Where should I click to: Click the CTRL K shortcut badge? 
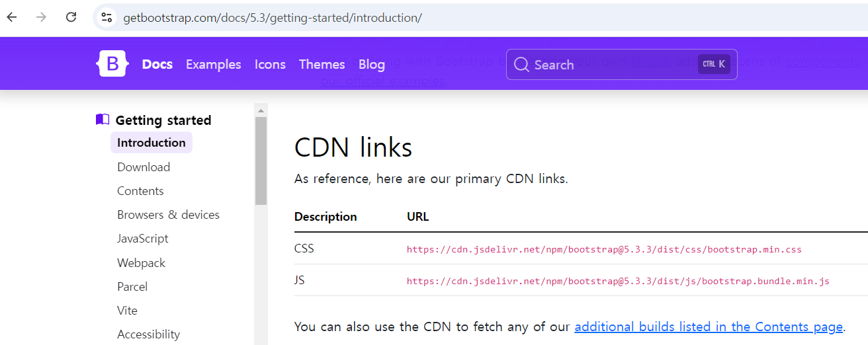tap(714, 64)
